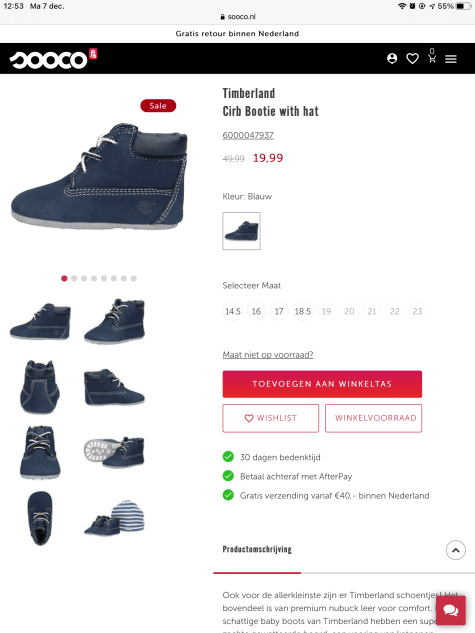Click the Wishlist button
The height and width of the screenshot is (633, 475).
pos(271,418)
